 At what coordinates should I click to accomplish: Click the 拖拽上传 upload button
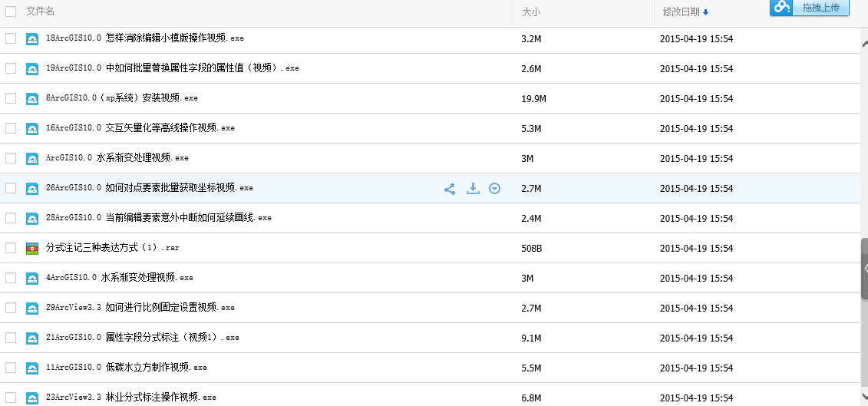(x=810, y=8)
